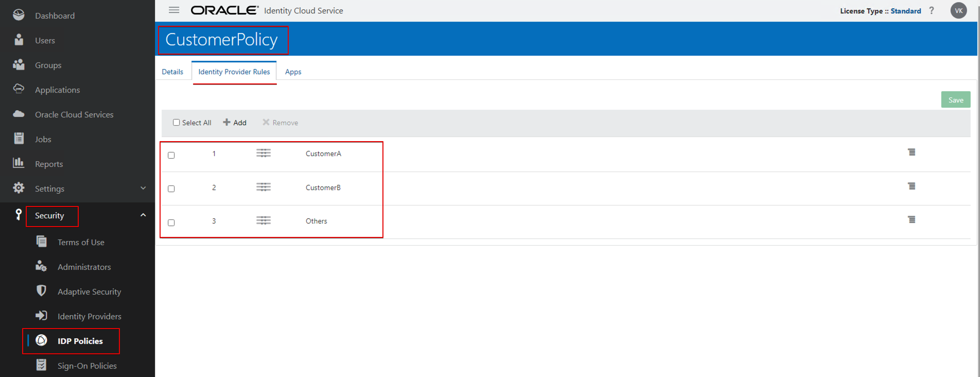The width and height of the screenshot is (980, 377).
Task: Check the CustomerB rule checkbox
Action: 171,188
